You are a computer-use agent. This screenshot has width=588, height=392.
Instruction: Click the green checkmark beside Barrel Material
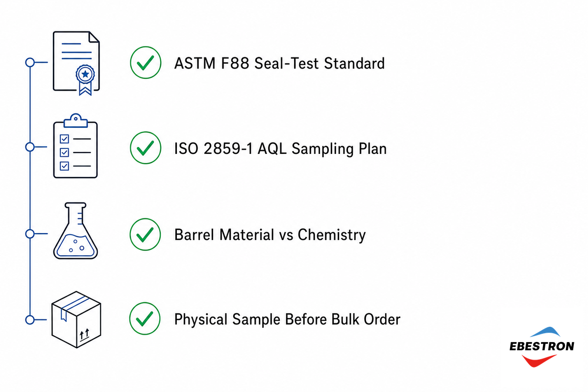(x=145, y=234)
